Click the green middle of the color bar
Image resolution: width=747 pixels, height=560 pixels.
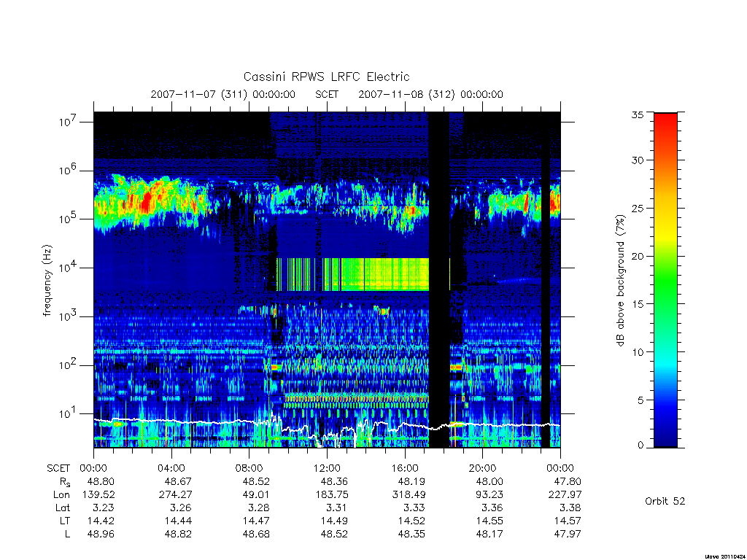click(665, 281)
